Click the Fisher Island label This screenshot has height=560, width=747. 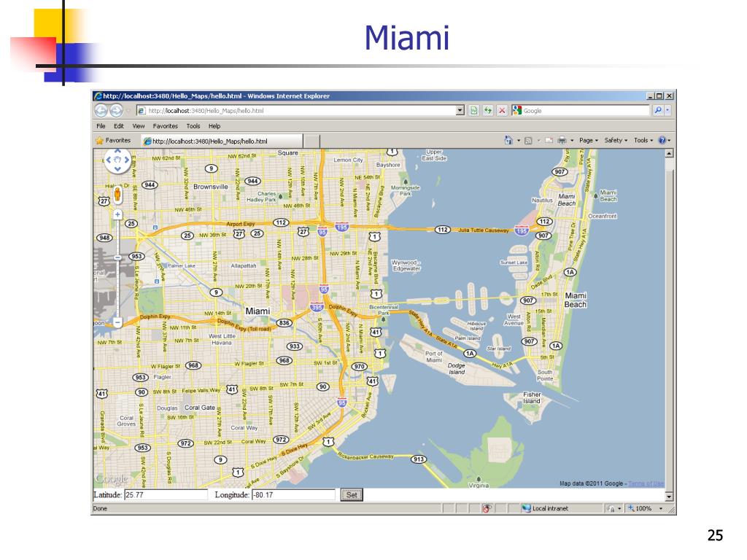coord(532,397)
